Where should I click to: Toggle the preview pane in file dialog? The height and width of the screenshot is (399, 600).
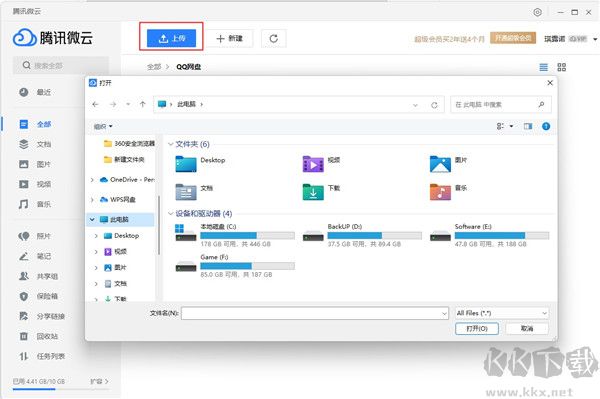(x=528, y=126)
